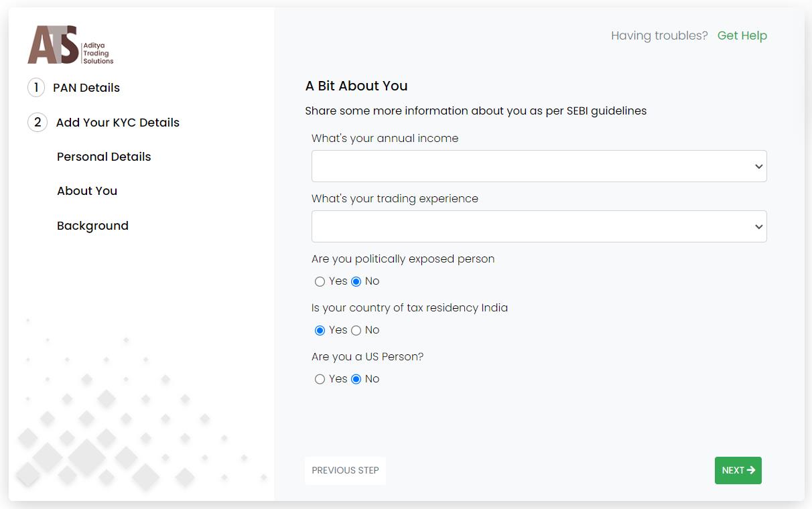Open Add Your KYC Details step
The width and height of the screenshot is (812, 509).
(118, 123)
